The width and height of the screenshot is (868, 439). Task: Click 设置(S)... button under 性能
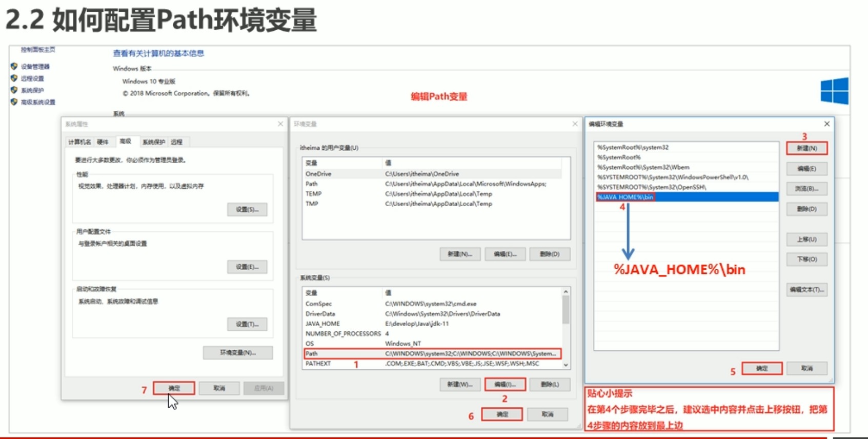[x=247, y=210]
